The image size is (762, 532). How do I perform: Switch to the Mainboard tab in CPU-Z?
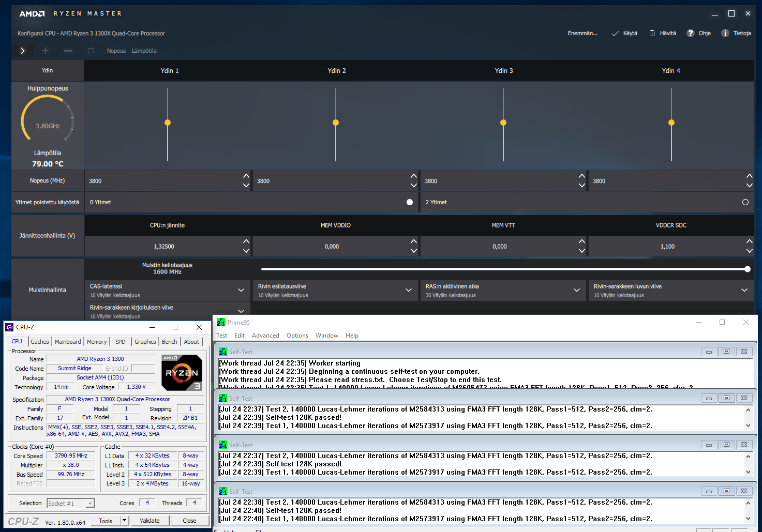pos(68,342)
